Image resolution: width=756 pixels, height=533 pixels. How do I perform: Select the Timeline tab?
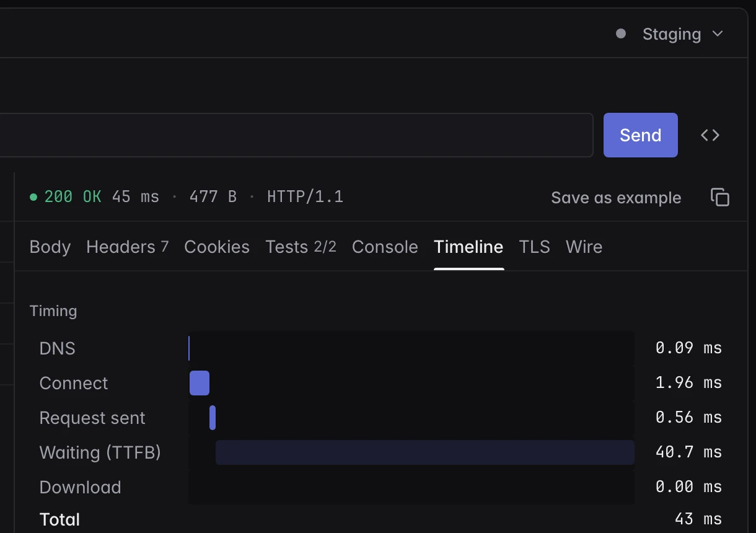click(468, 247)
